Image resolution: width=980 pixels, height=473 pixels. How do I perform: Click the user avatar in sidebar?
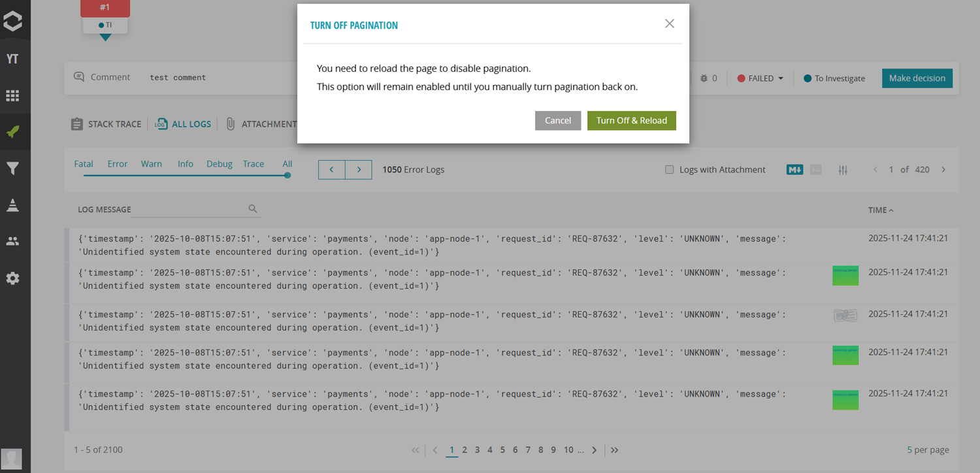point(12,459)
